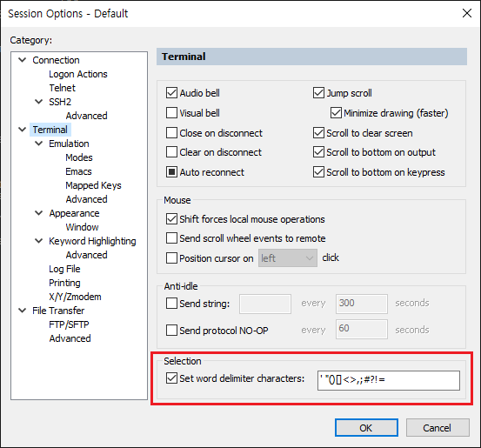Dismiss the dialog with Cancel
Image resolution: width=481 pixels, height=448 pixels.
[438, 427]
